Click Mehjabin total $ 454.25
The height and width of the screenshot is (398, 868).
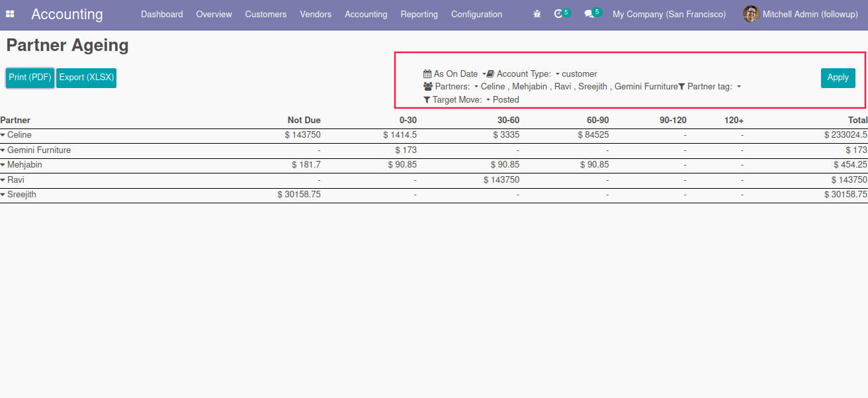pyautogui.click(x=850, y=165)
